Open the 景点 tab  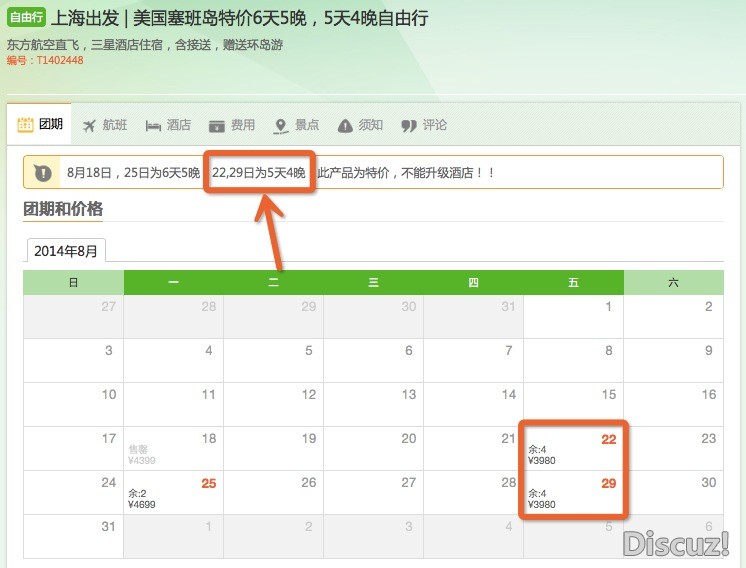click(x=296, y=126)
